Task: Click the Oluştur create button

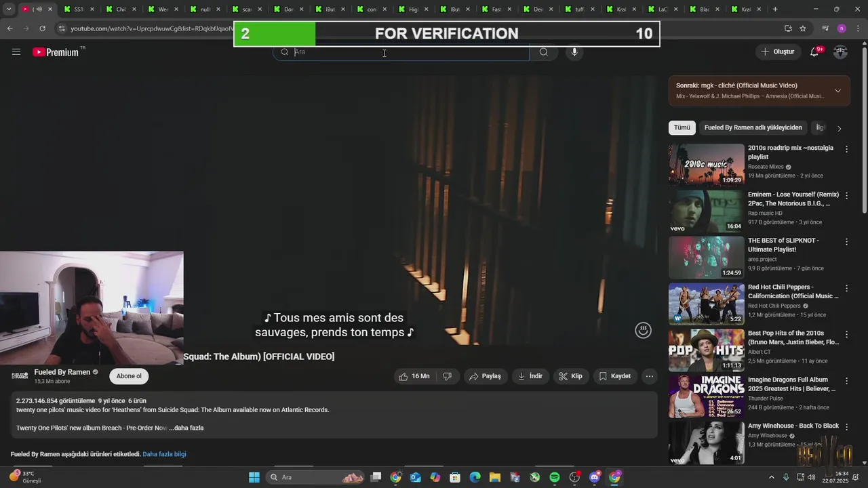Action: coord(777,52)
